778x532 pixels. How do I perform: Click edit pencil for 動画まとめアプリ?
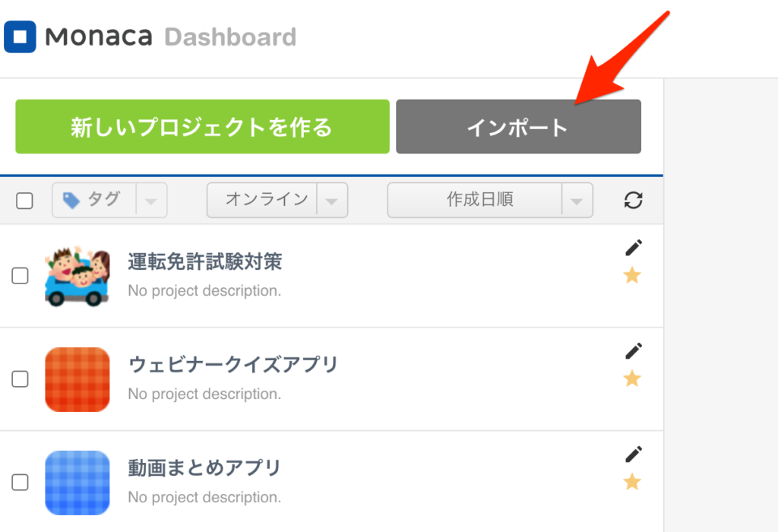[x=634, y=454]
